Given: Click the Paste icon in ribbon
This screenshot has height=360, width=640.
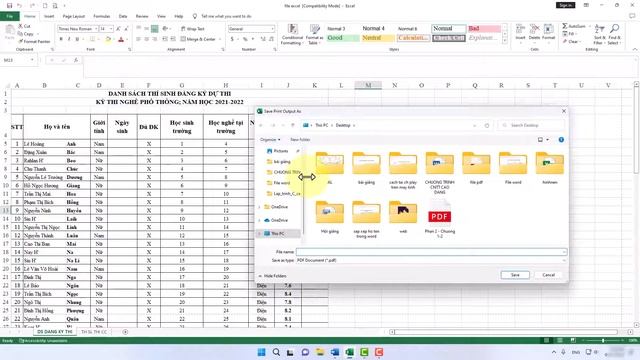Looking at the screenshot, I should [9, 31].
